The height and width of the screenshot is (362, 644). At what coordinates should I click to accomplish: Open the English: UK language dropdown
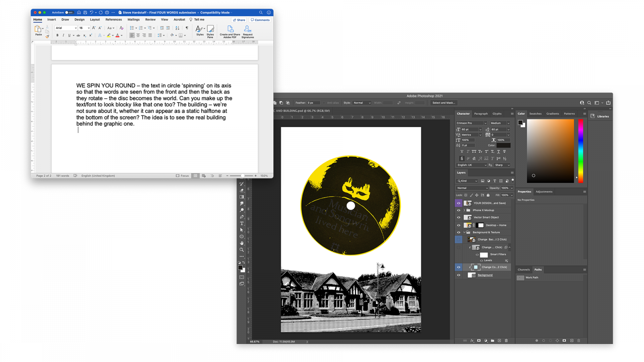coord(471,165)
